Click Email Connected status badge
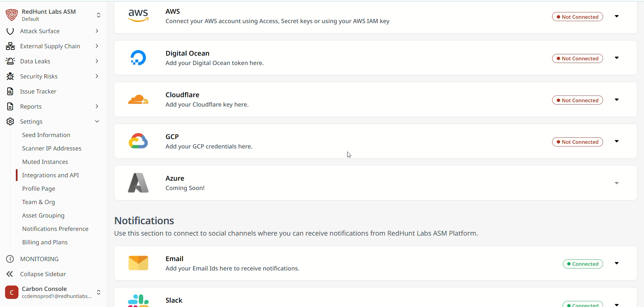This screenshot has width=644, height=307. click(x=583, y=264)
